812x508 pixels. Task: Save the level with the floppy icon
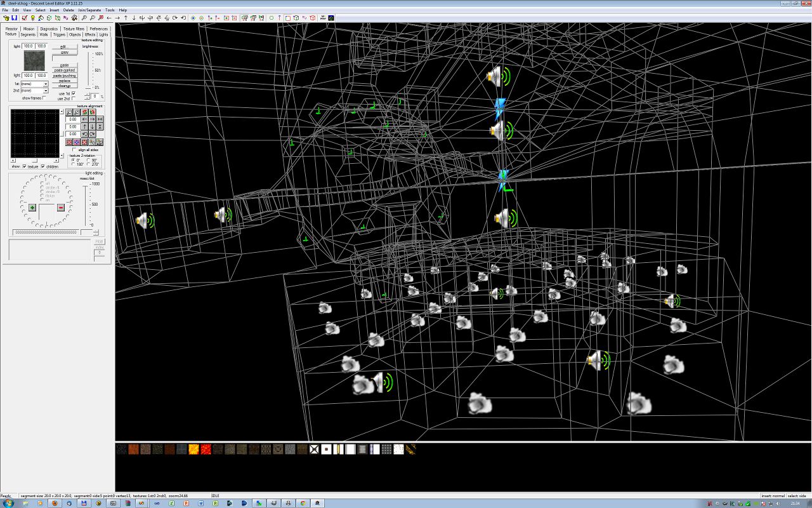(x=13, y=18)
